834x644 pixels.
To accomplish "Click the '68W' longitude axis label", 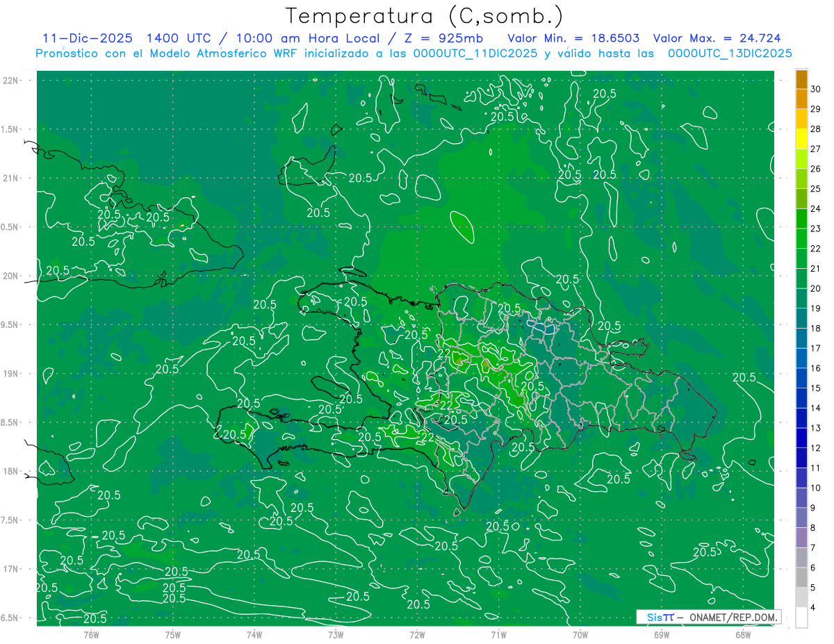I will (x=743, y=634).
